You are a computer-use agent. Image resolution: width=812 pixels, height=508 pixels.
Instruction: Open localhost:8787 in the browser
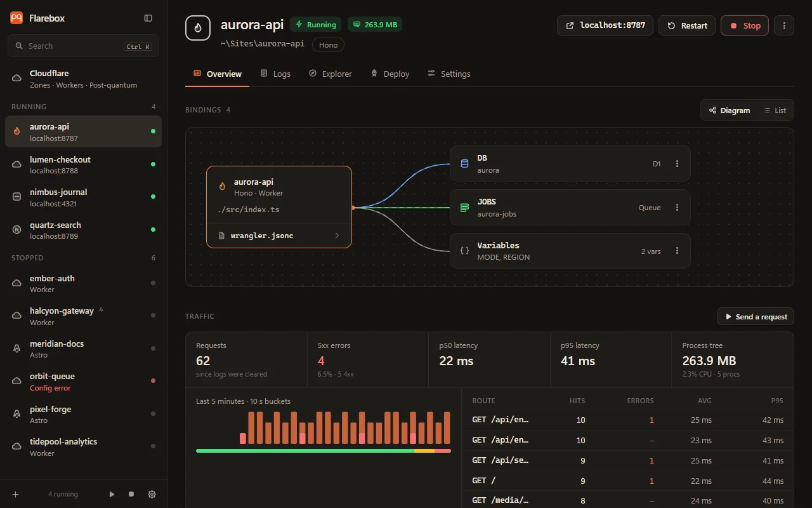click(605, 25)
